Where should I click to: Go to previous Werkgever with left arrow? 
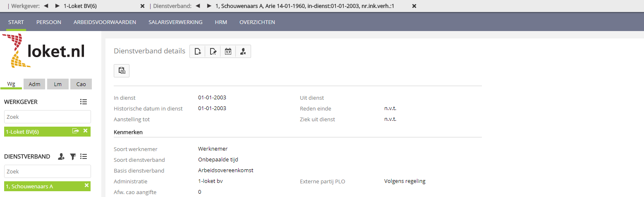(46, 6)
